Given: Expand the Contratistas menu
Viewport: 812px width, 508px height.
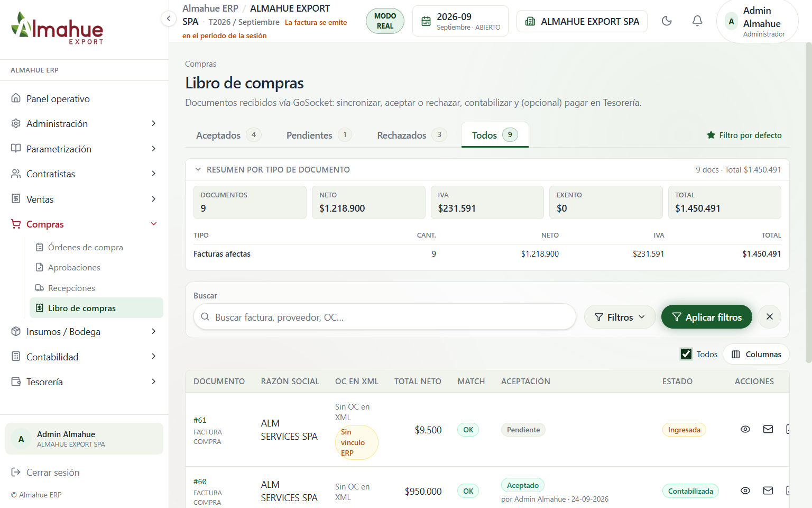Looking at the screenshot, I should [x=85, y=174].
